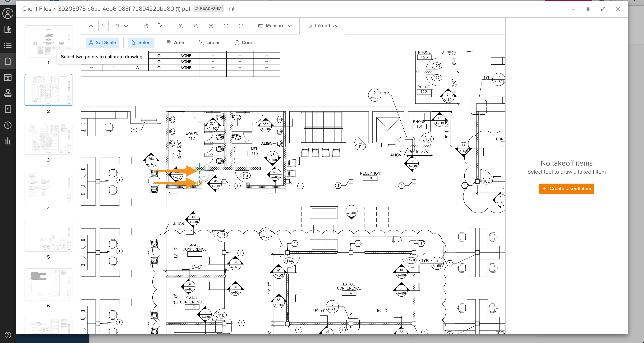
Task: Click the zoom in magnifier icon
Action: click(181, 26)
